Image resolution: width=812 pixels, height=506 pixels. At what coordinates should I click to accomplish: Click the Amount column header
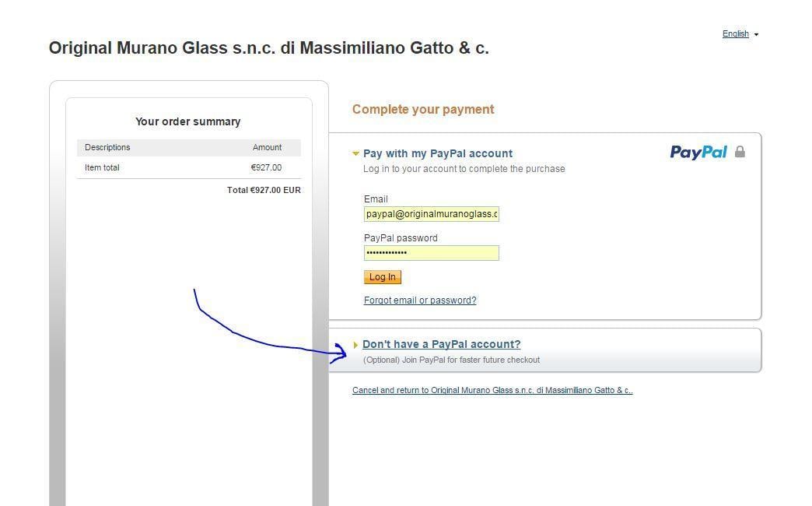pyautogui.click(x=267, y=147)
